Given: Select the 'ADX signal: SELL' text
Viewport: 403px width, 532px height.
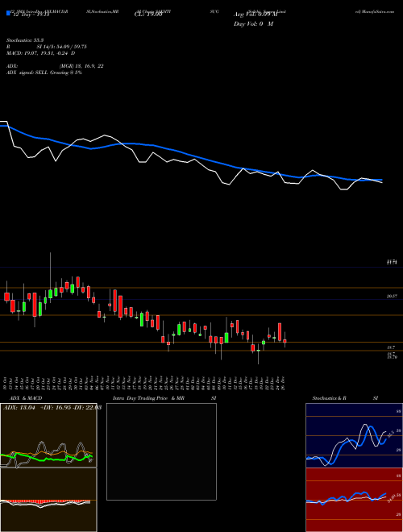Looking at the screenshot, I should (x=27, y=73).
